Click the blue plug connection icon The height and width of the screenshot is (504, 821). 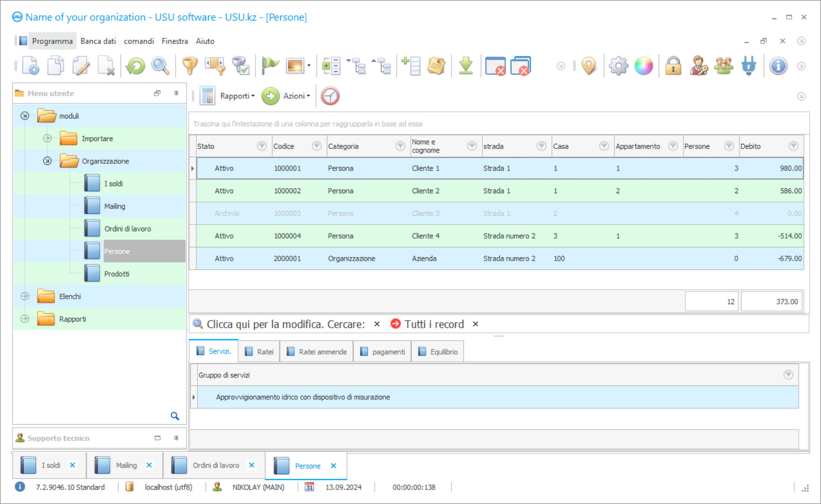pyautogui.click(x=749, y=66)
